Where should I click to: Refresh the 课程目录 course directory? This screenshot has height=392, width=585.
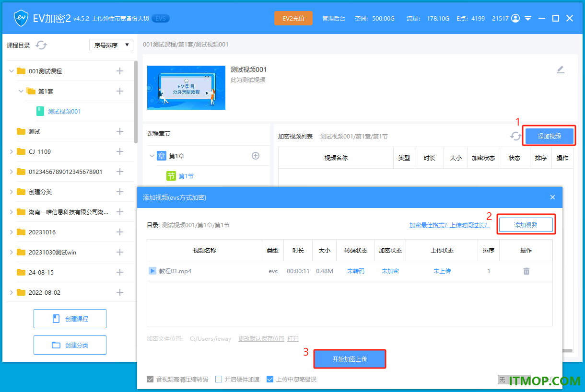41,45
